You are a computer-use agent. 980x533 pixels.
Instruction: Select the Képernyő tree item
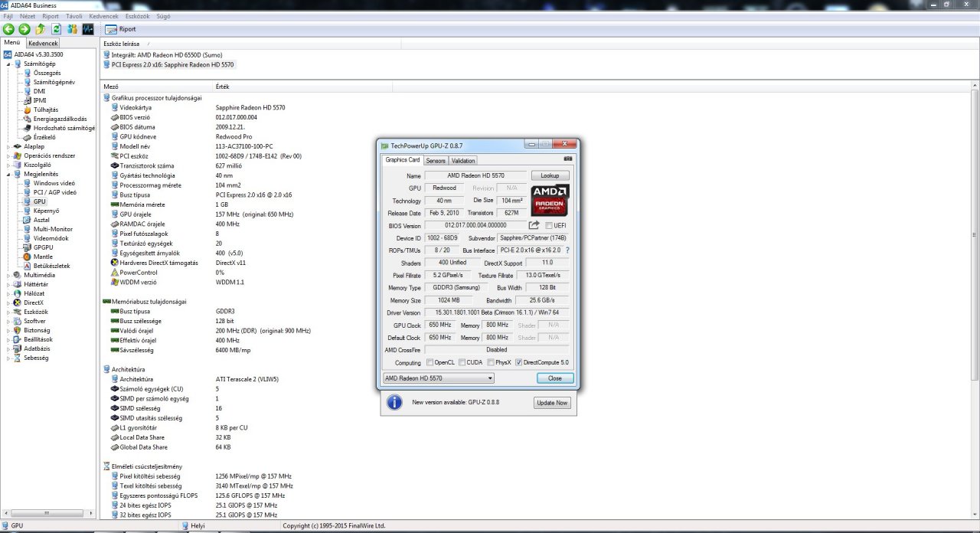46,211
